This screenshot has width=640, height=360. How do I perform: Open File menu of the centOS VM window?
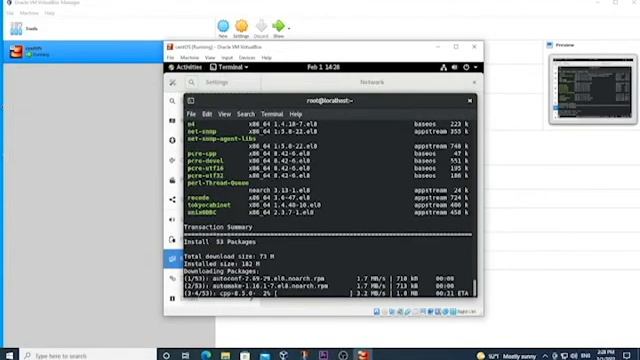170,58
